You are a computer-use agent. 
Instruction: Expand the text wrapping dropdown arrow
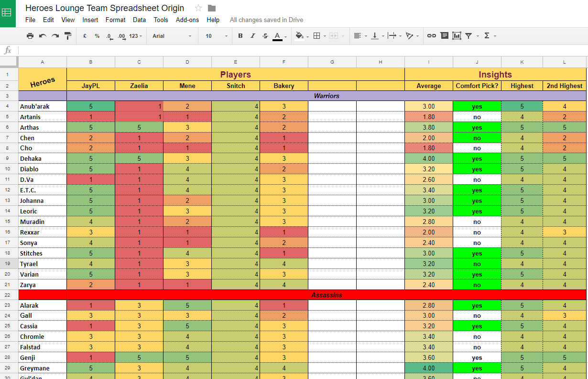tap(400, 36)
